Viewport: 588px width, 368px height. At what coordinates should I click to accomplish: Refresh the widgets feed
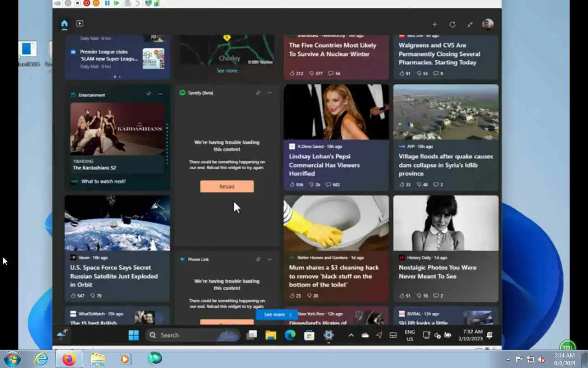point(452,24)
